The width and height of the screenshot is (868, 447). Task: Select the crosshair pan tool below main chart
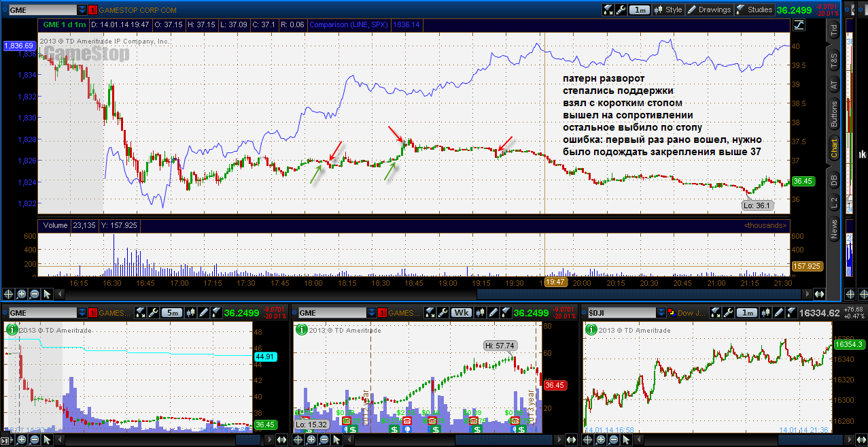click(8, 294)
